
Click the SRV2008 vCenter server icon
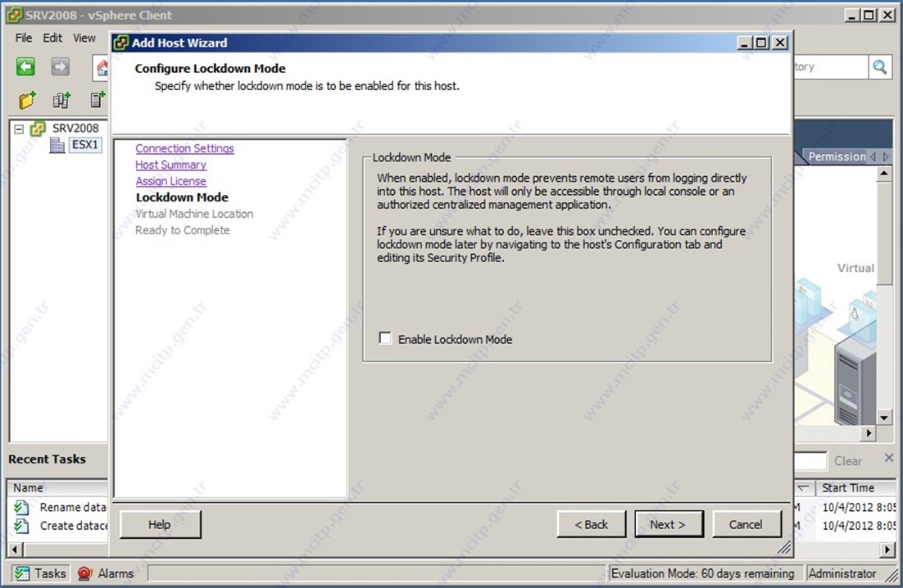pos(38,129)
